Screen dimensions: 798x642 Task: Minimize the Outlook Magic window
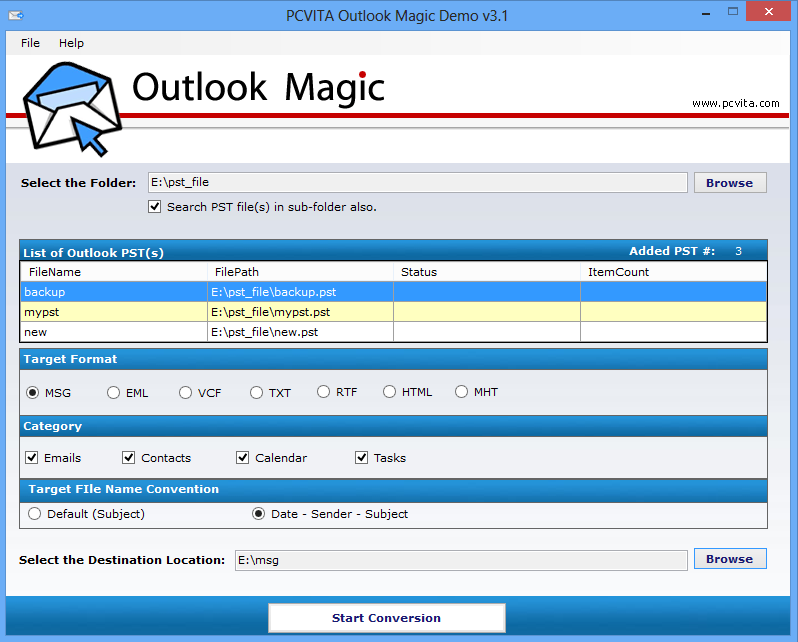coord(706,13)
